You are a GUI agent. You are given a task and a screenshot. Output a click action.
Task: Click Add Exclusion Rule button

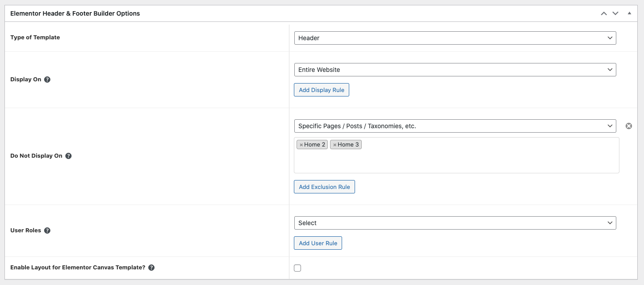point(324,187)
